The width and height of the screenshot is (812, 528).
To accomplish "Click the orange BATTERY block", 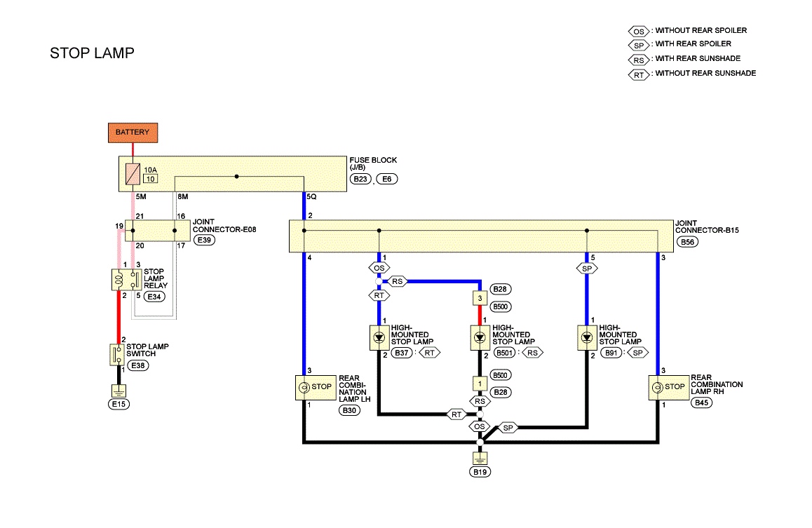I will tap(133, 133).
